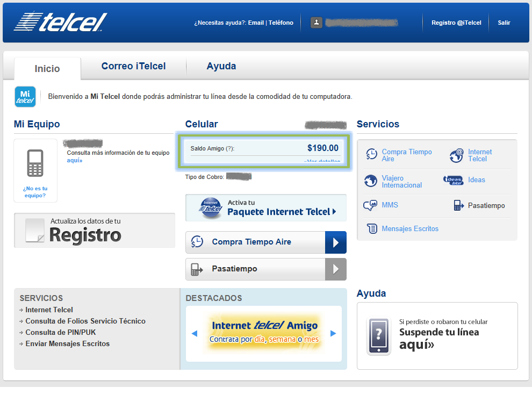The width and height of the screenshot is (532, 409).
Task: Click the Teléfono help link
Action: 281,23
